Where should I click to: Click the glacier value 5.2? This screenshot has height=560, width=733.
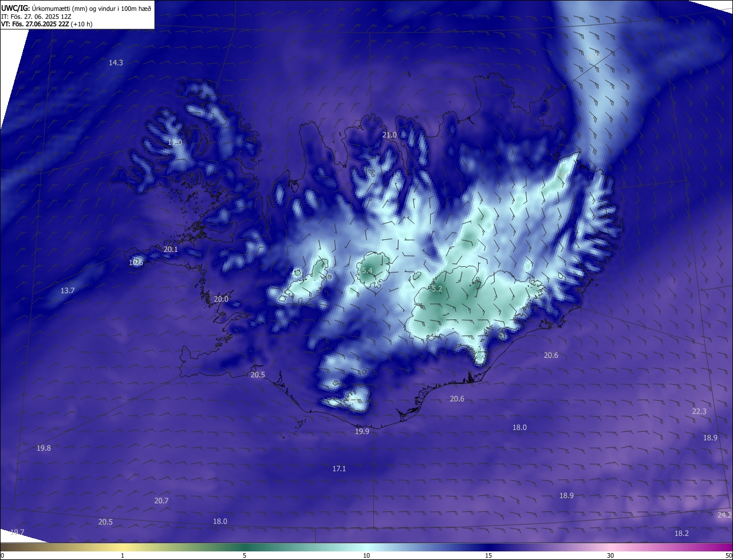click(437, 289)
